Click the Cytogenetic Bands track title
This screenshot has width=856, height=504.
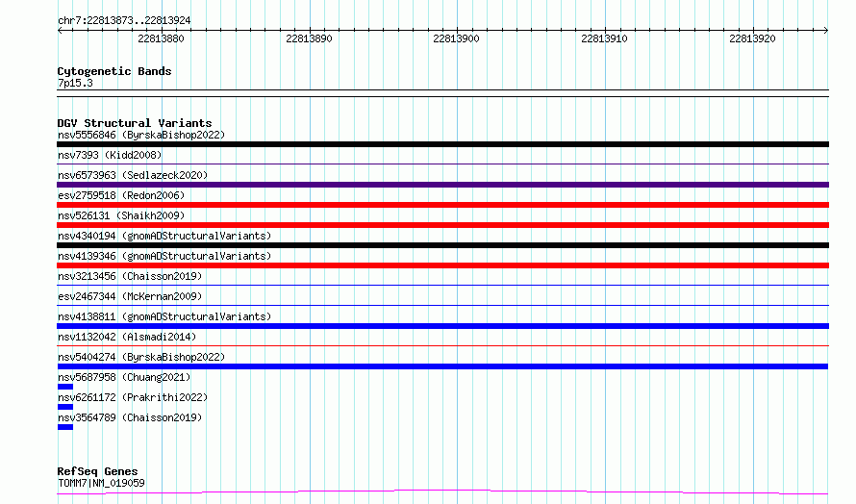point(114,71)
